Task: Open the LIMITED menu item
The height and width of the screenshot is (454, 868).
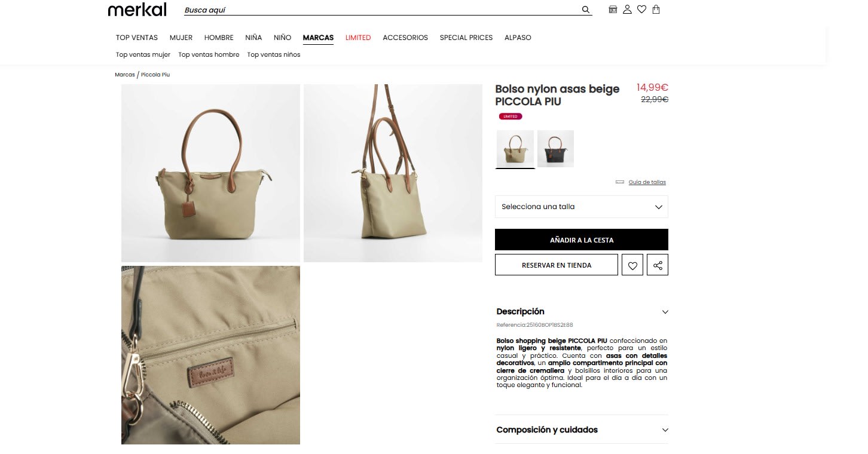Action: (358, 38)
